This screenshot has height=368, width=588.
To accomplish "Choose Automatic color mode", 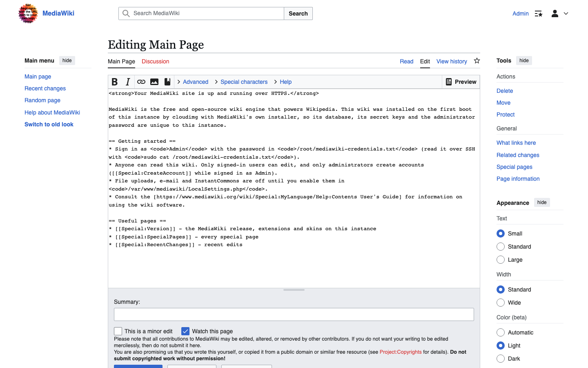I will point(501,332).
